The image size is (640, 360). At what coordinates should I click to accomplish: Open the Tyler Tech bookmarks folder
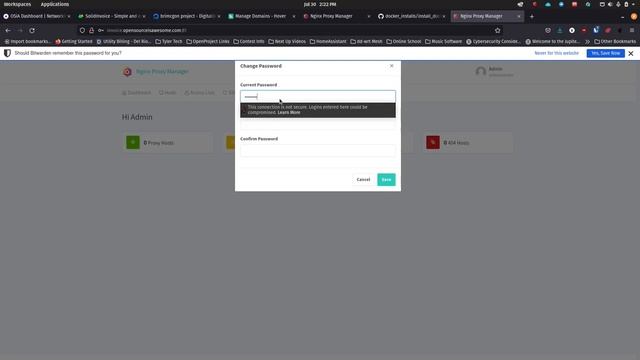(x=169, y=41)
